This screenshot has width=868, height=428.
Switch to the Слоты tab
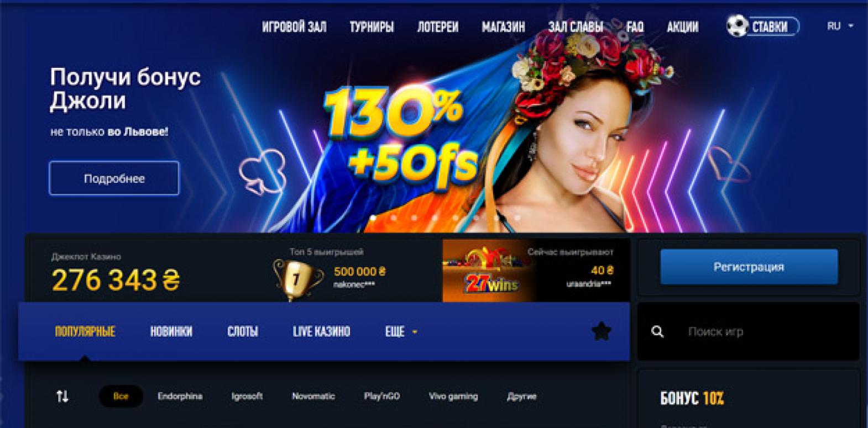pos(243,331)
